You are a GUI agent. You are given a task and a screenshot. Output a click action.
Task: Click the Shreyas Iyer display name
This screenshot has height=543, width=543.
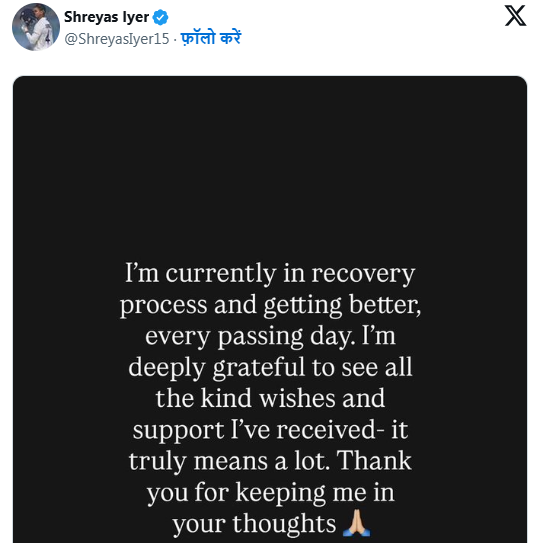[x=107, y=17]
